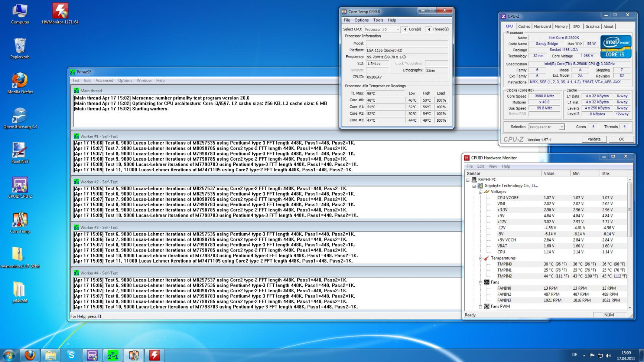
Task: Open the File menu in HWMonitor
Action: coord(470,166)
